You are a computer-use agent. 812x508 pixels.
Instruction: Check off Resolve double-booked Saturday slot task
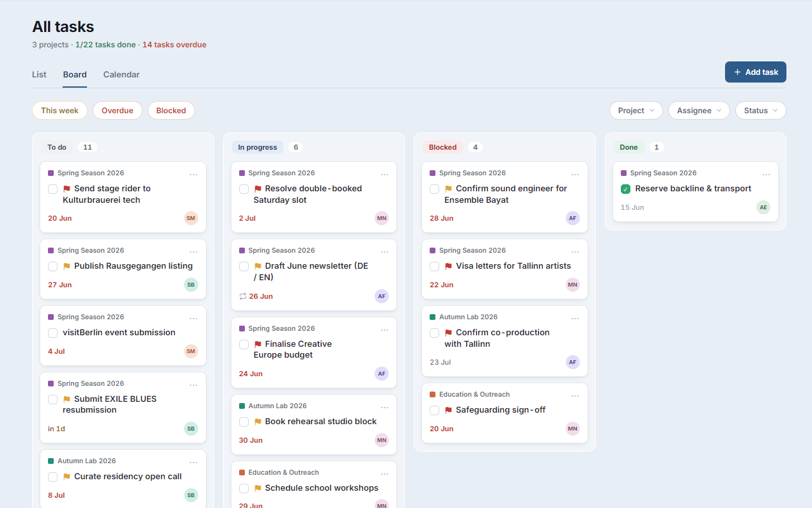pos(244,189)
